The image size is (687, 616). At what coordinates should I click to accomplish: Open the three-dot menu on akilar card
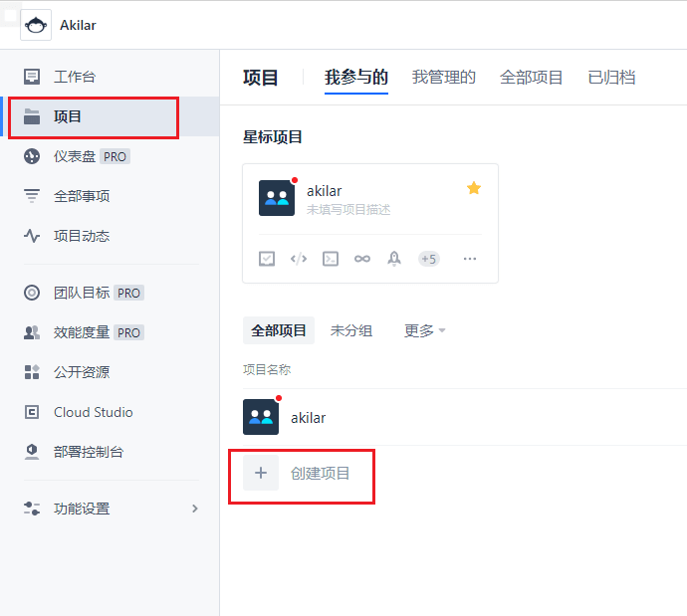pyautogui.click(x=470, y=259)
